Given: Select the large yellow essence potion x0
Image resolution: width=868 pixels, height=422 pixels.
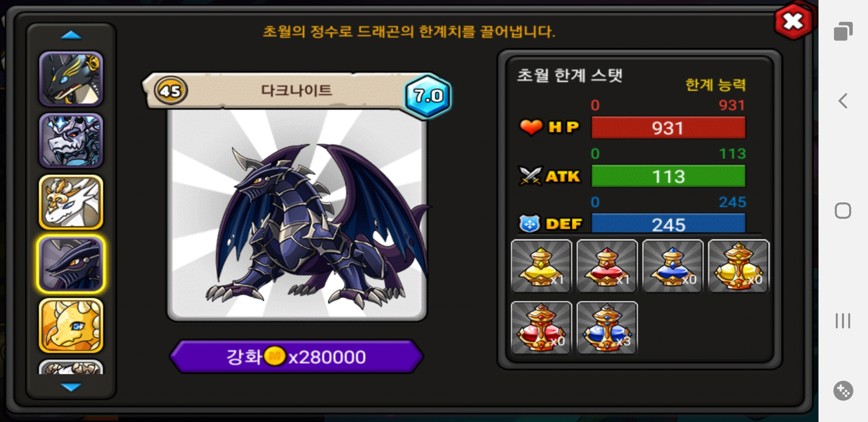Looking at the screenshot, I should click(739, 266).
